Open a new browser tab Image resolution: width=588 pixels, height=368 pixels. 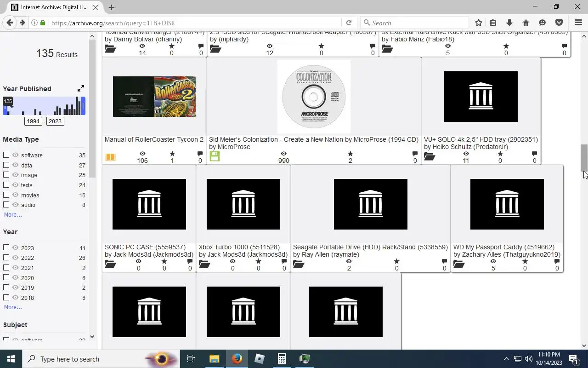(x=111, y=7)
